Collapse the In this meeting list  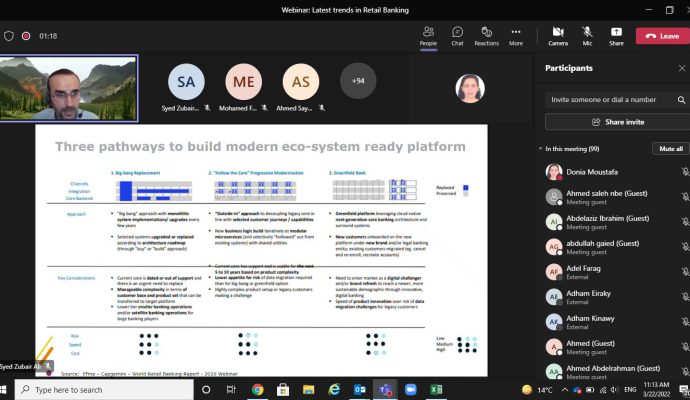tap(541, 148)
